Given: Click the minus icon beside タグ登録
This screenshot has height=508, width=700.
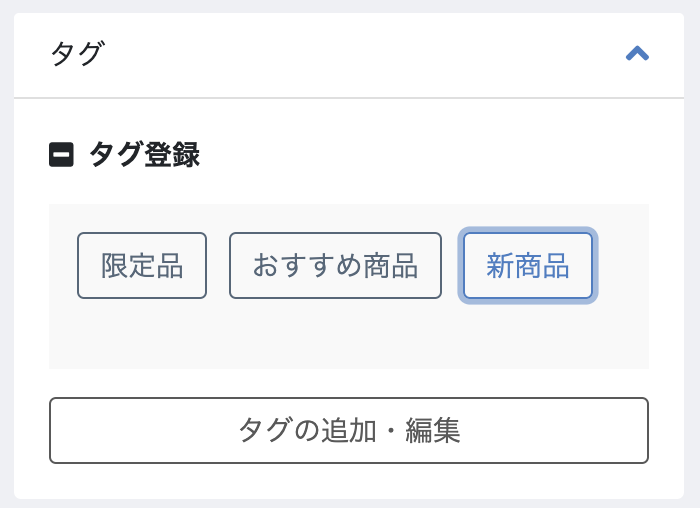Looking at the screenshot, I should tap(61, 155).
